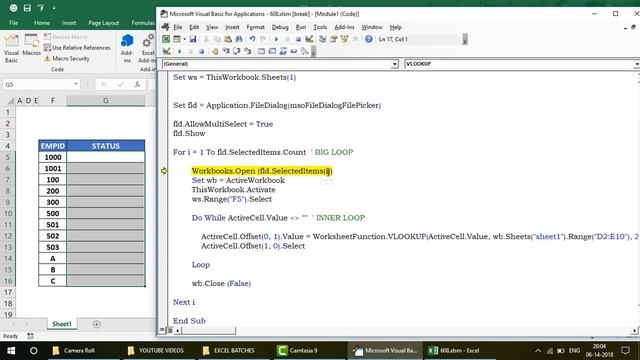Open Immediate Window from Debug toolbar
This screenshot has height=360, width=640.
272,51
